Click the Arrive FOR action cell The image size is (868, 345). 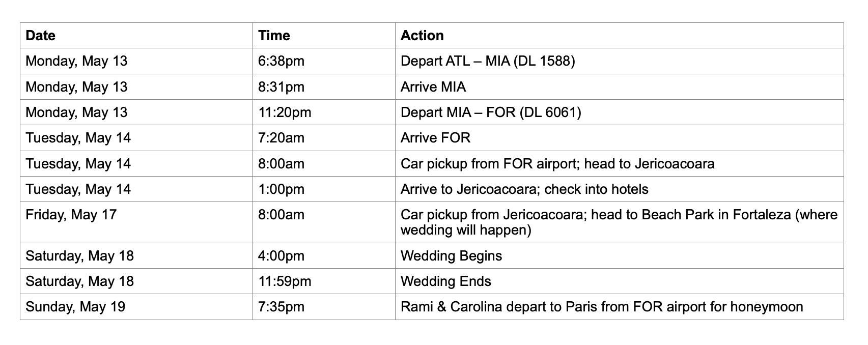[x=619, y=138]
